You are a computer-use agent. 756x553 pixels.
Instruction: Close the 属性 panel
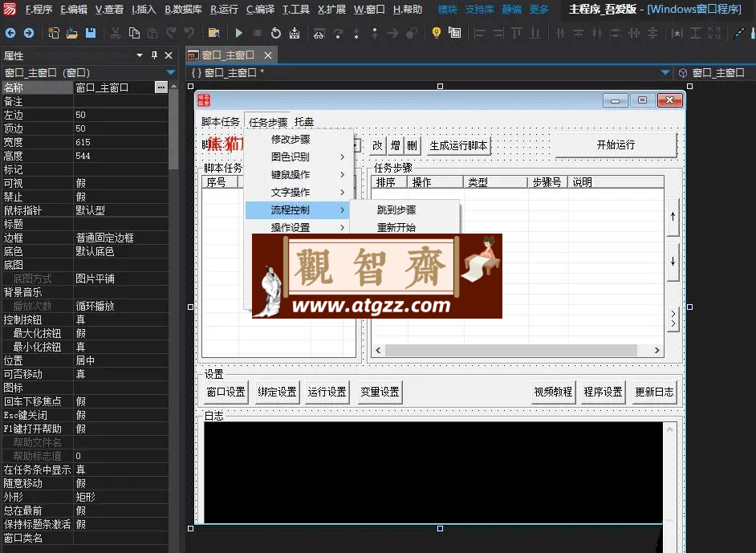coord(169,55)
